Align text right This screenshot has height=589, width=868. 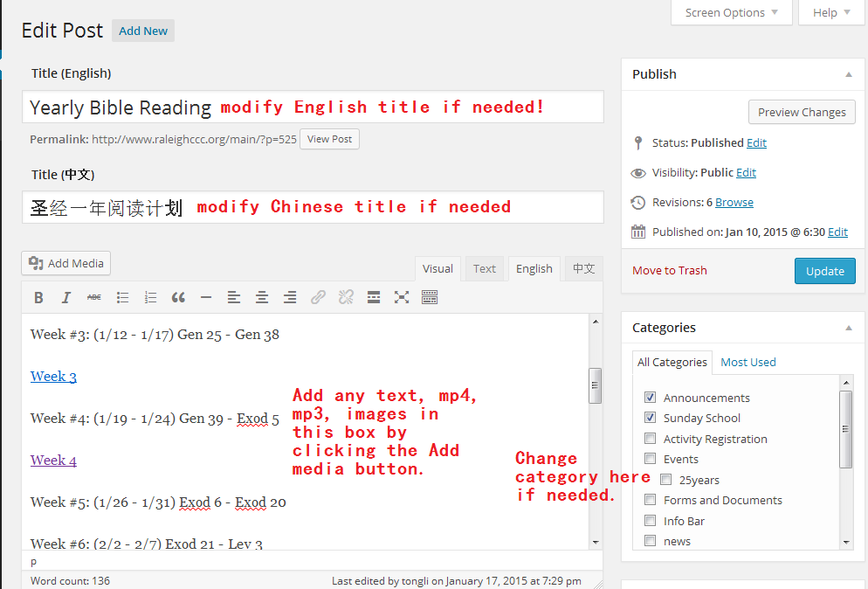tap(290, 297)
